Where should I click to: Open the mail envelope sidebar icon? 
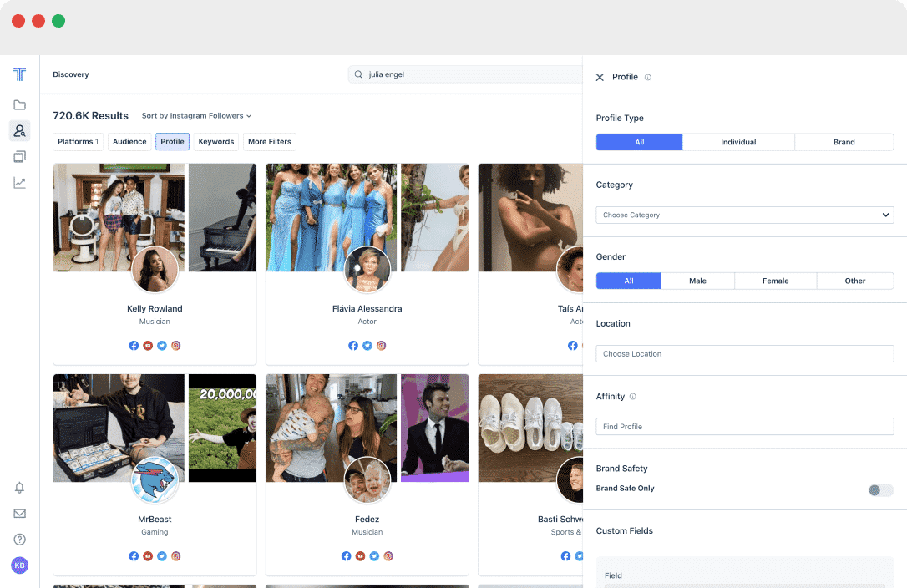point(19,514)
